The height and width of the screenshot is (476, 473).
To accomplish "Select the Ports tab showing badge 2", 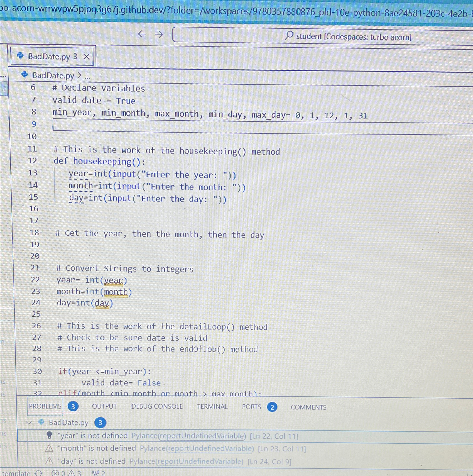I will (251, 407).
